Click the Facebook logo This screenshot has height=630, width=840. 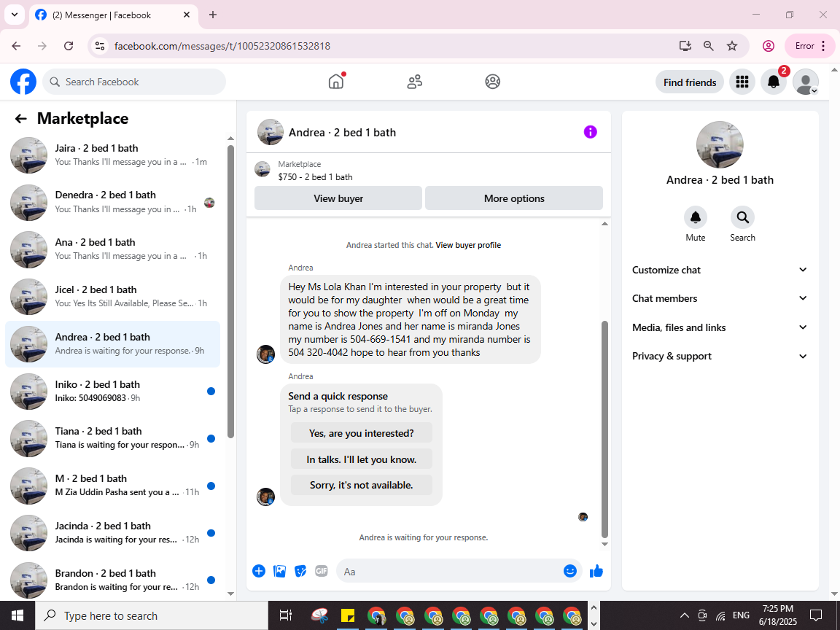(23, 82)
